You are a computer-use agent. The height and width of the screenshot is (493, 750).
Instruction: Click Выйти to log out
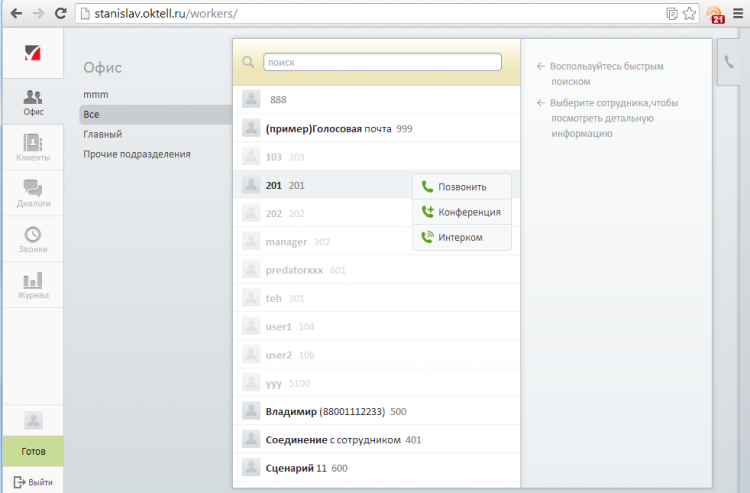point(33,481)
